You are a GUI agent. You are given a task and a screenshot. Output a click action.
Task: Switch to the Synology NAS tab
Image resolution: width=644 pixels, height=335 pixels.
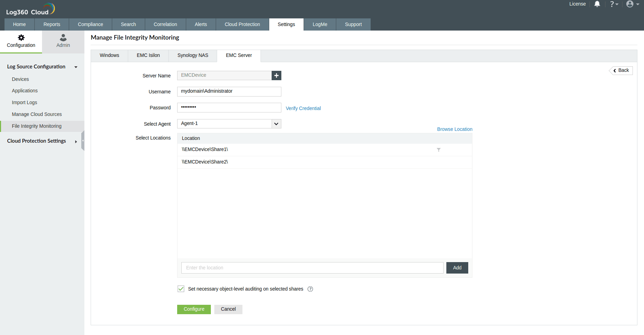pyautogui.click(x=193, y=56)
